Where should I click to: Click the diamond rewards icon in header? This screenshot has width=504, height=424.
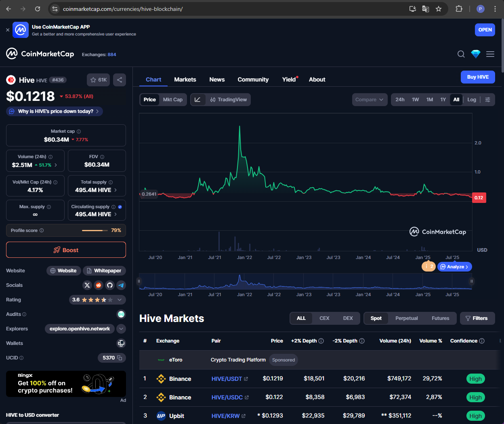point(476,54)
